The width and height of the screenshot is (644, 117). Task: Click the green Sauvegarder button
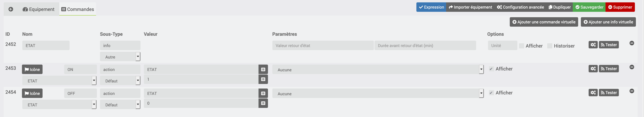[x=589, y=7]
